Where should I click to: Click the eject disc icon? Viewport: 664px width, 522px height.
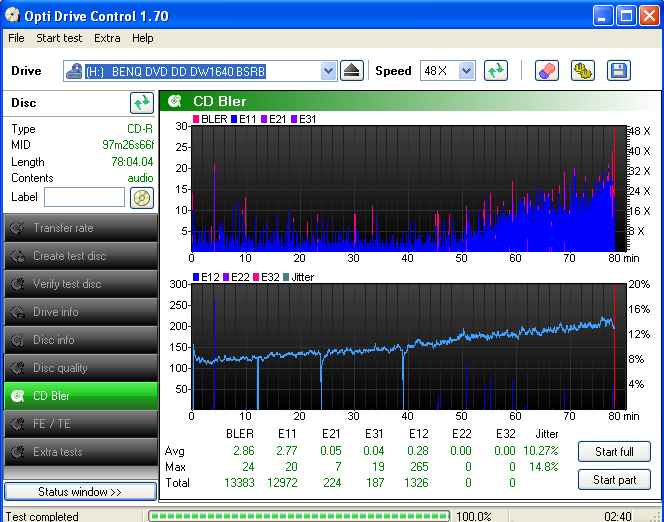(352, 71)
